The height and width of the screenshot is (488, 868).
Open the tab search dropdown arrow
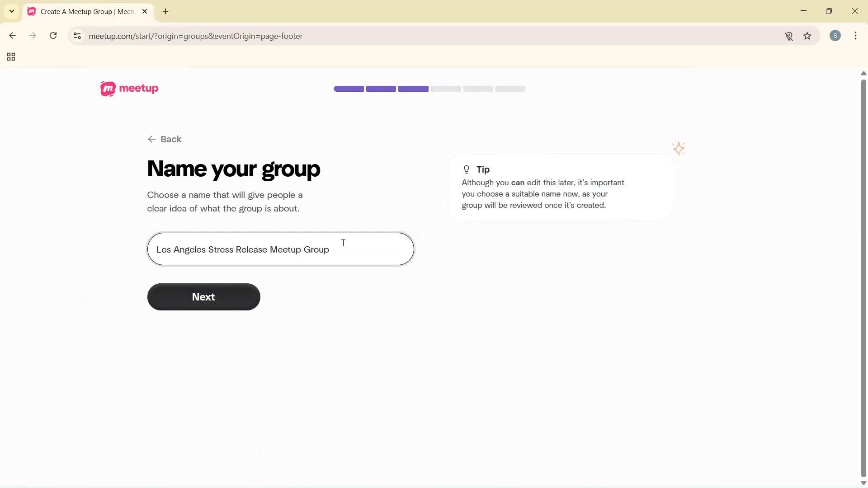point(11,11)
